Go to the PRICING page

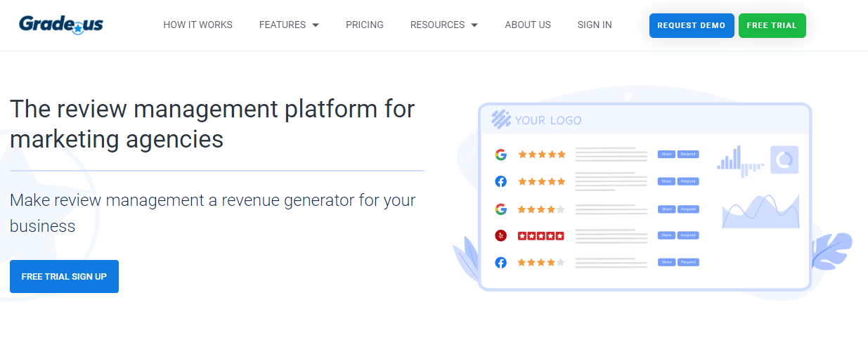[365, 25]
